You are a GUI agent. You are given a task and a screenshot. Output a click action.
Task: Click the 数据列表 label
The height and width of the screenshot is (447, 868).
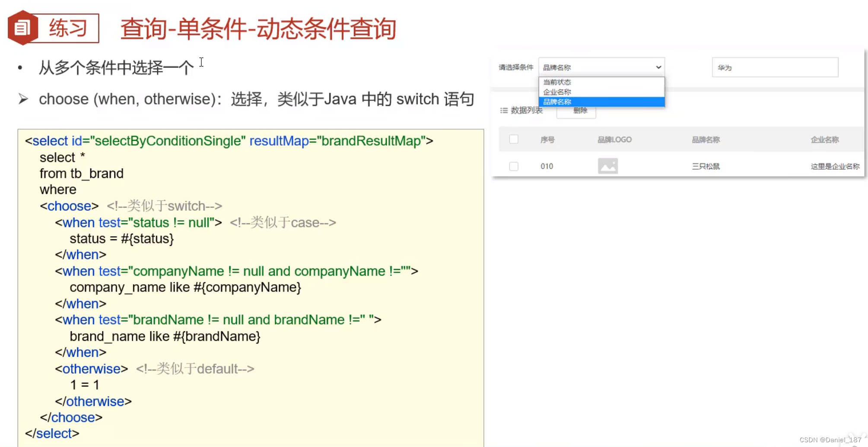pyautogui.click(x=527, y=111)
